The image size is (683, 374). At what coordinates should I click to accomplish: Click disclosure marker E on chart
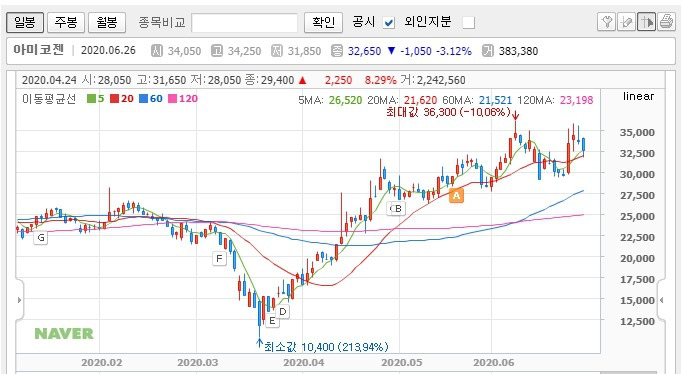272,321
